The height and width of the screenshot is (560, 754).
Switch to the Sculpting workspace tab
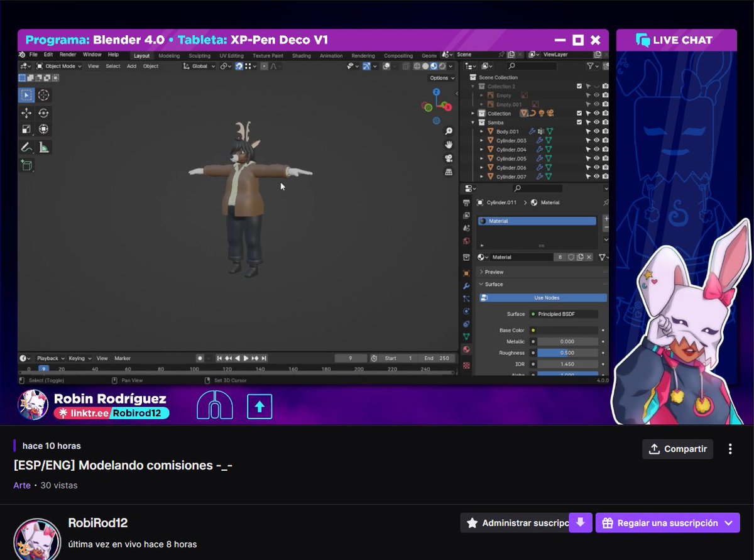[x=200, y=56]
